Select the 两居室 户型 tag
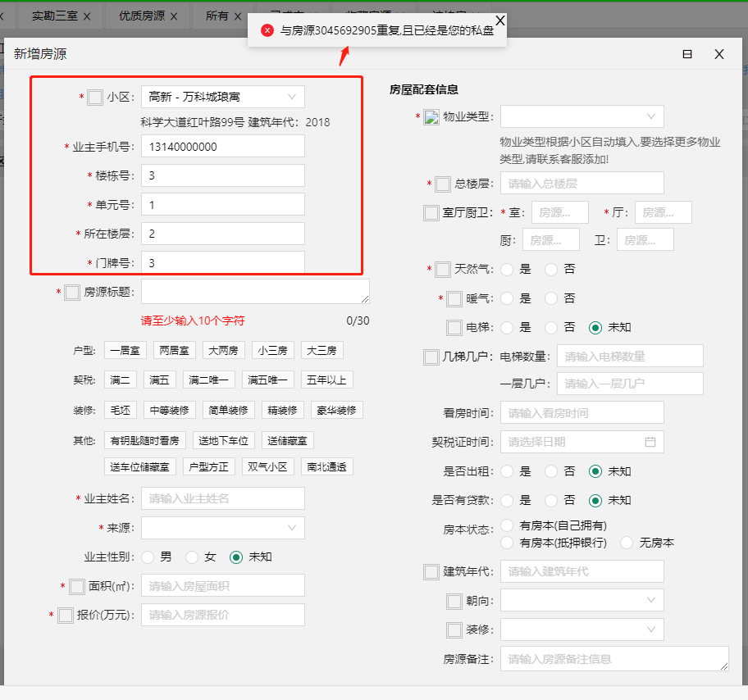 click(174, 350)
